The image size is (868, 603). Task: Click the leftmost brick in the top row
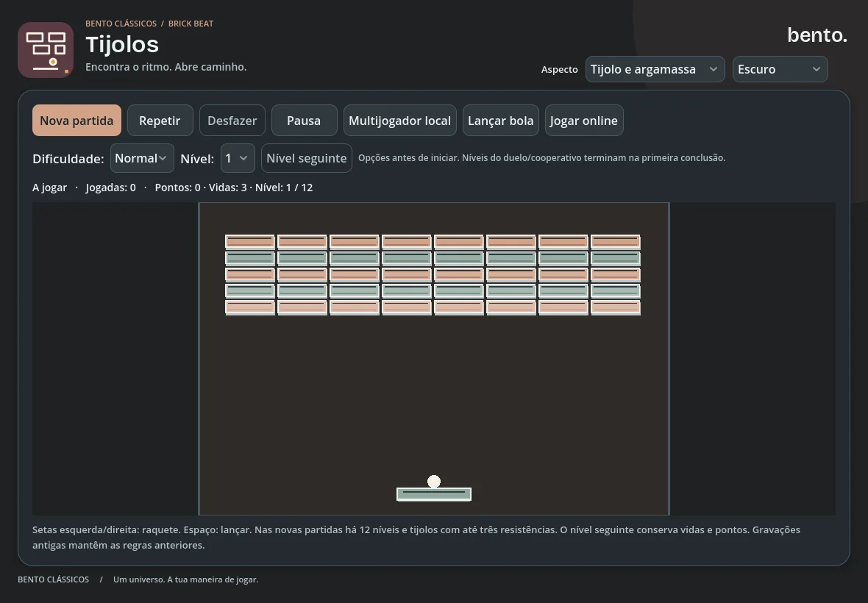tap(249, 242)
